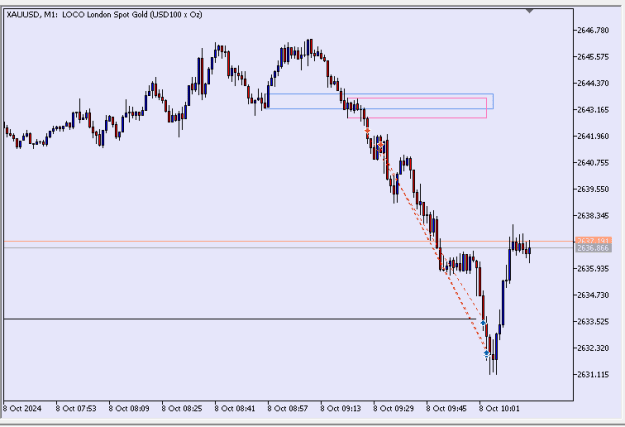
Task: Click the 2644.370 price scale label
Action: 593,83
